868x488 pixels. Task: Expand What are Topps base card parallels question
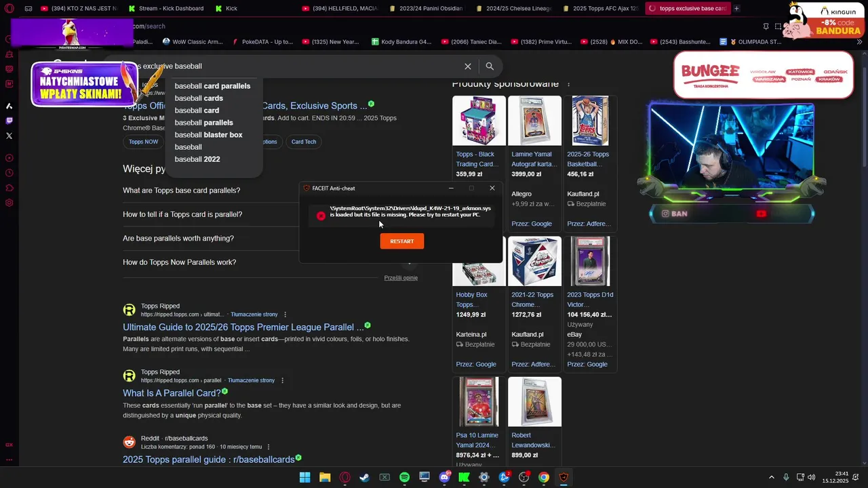click(x=181, y=190)
